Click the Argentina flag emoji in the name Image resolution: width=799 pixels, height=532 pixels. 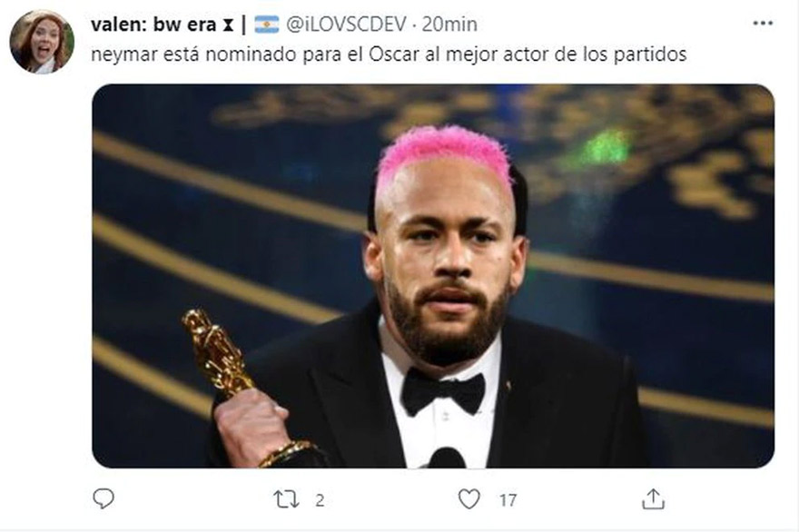(267, 25)
